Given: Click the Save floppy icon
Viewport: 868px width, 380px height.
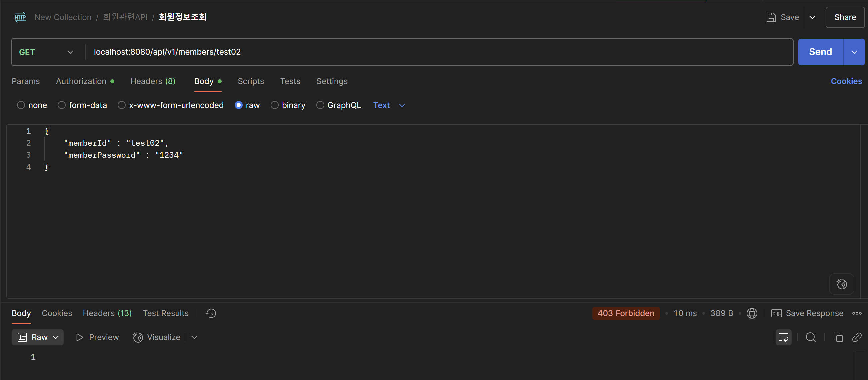Looking at the screenshot, I should [771, 17].
